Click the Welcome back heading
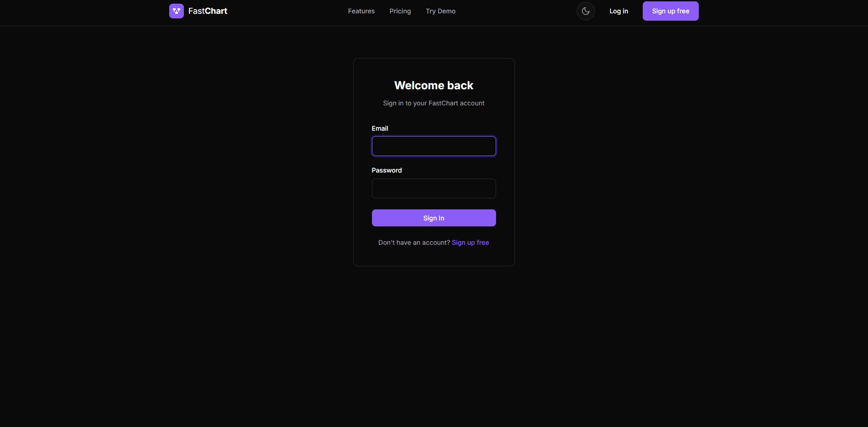 [x=434, y=86]
